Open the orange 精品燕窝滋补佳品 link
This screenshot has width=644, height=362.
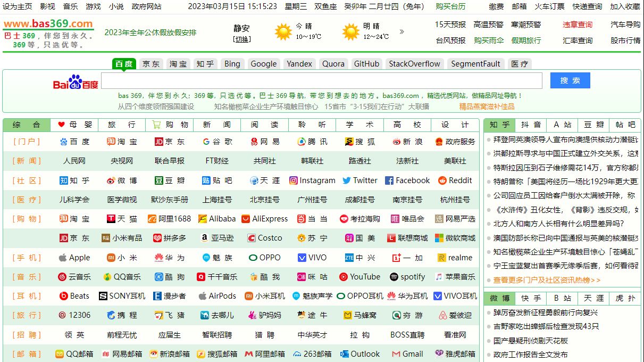point(487,106)
